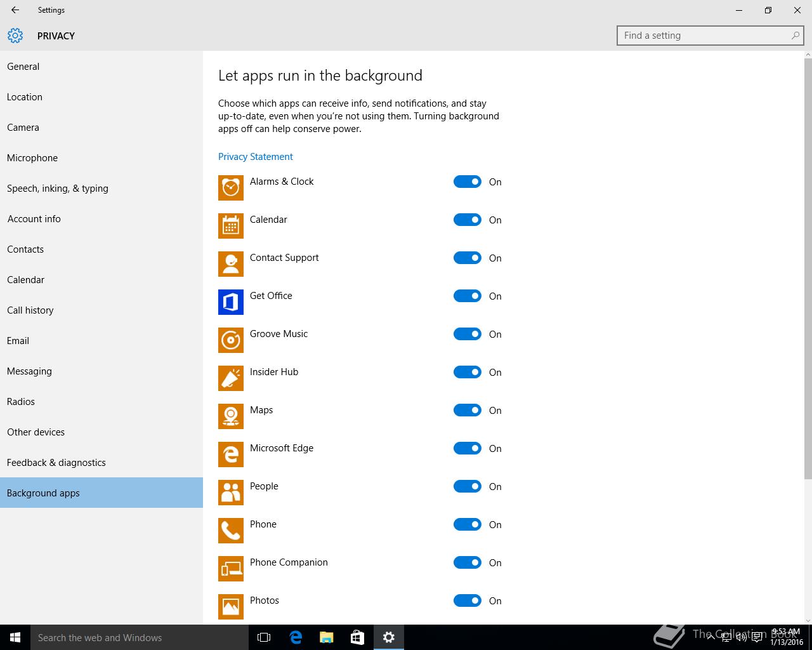Image resolution: width=812 pixels, height=650 pixels.
Task: Click the Groove Music app icon
Action: pos(230,340)
